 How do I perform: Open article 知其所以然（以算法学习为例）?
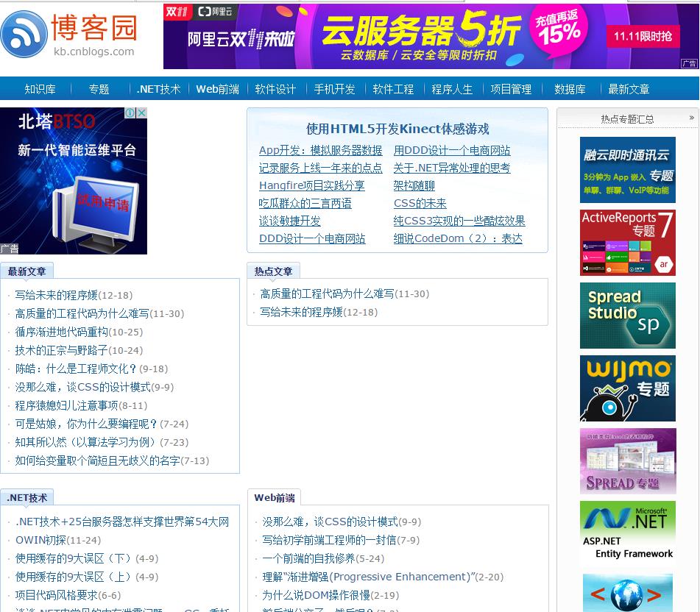88,442
